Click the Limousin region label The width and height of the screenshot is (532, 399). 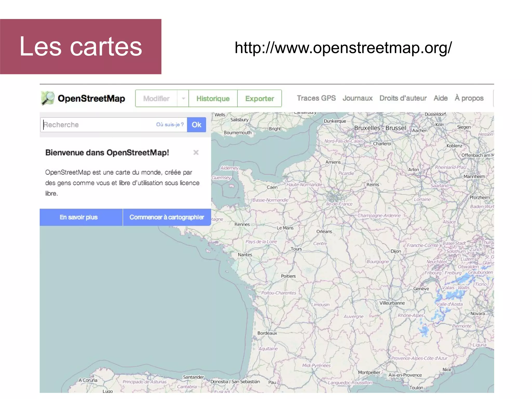coord(320,304)
